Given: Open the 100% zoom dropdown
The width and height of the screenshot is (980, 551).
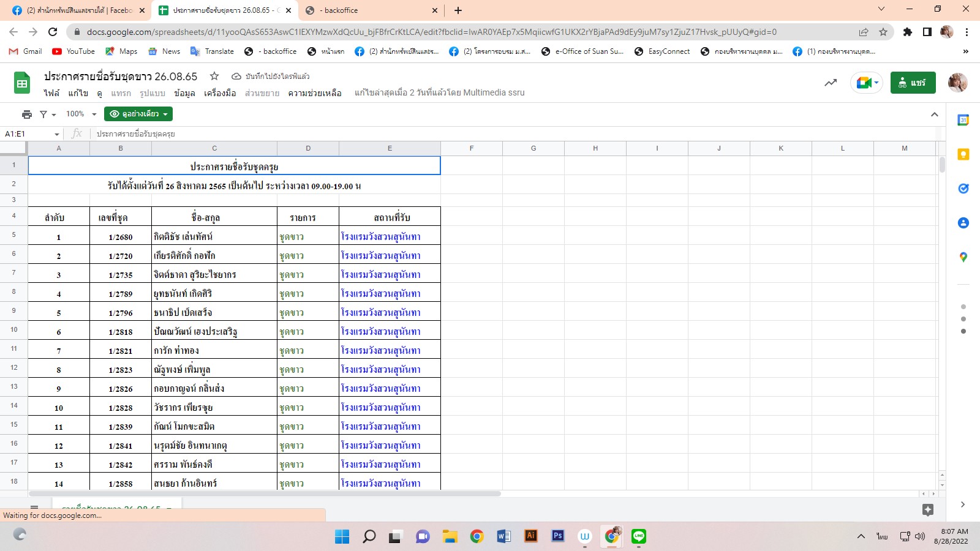Looking at the screenshot, I should (81, 114).
